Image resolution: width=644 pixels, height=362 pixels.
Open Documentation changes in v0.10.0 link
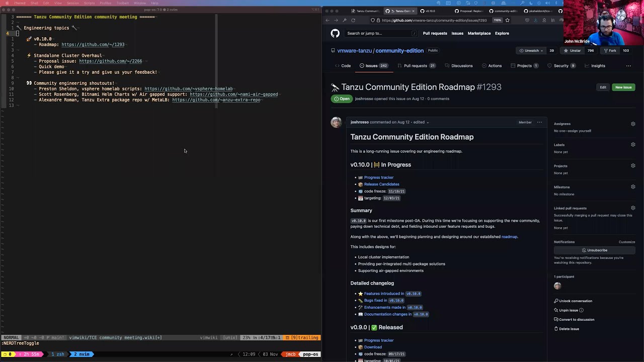pos(396,314)
